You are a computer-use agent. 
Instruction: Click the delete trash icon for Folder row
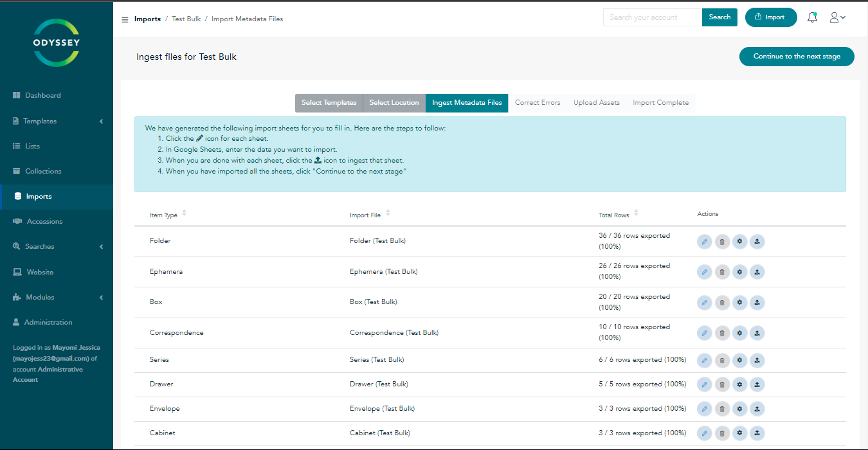pos(722,242)
